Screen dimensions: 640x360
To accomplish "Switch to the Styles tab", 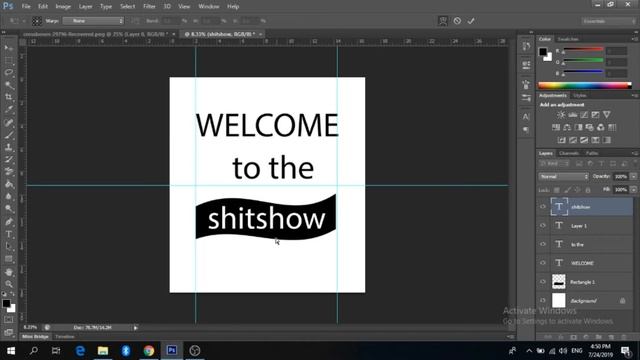I will point(579,96).
